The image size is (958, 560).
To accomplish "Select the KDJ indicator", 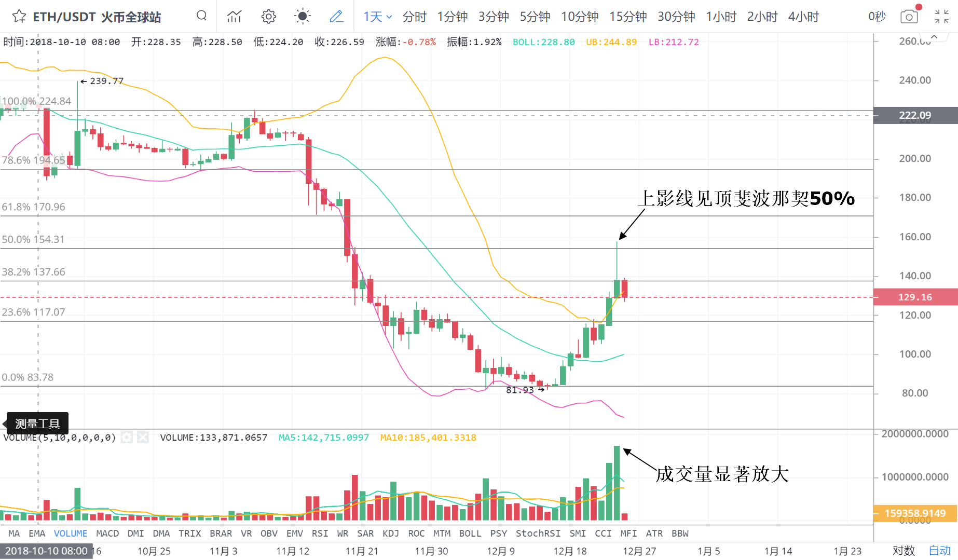I will 391,533.
